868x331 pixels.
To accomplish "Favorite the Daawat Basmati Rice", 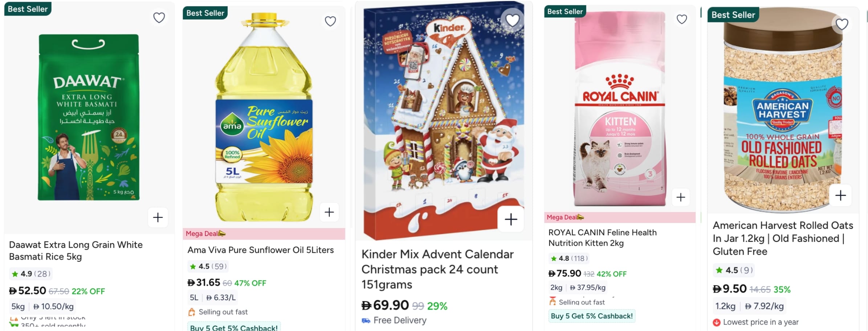I will click(159, 18).
